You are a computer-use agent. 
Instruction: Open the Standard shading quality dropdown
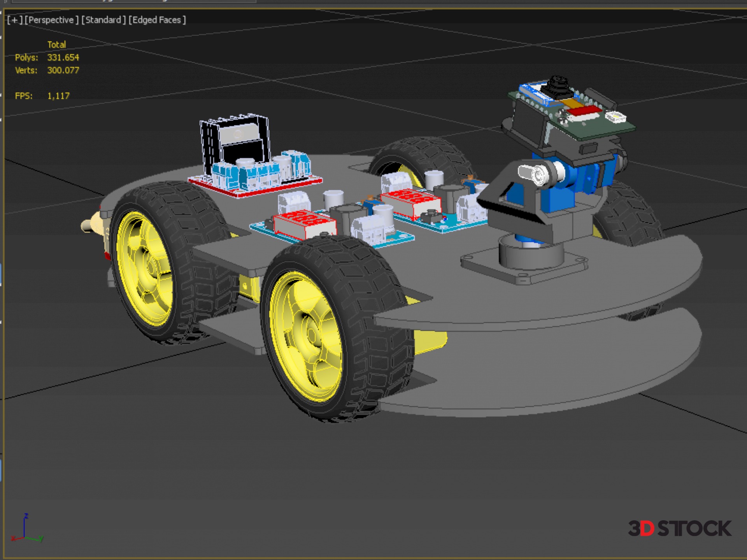pos(103,20)
